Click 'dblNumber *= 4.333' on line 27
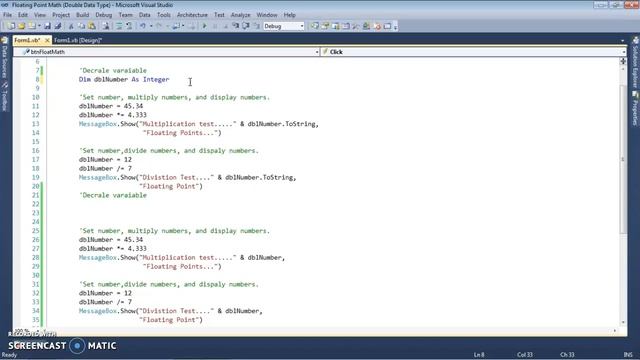The height and width of the screenshot is (360, 640). [113, 249]
